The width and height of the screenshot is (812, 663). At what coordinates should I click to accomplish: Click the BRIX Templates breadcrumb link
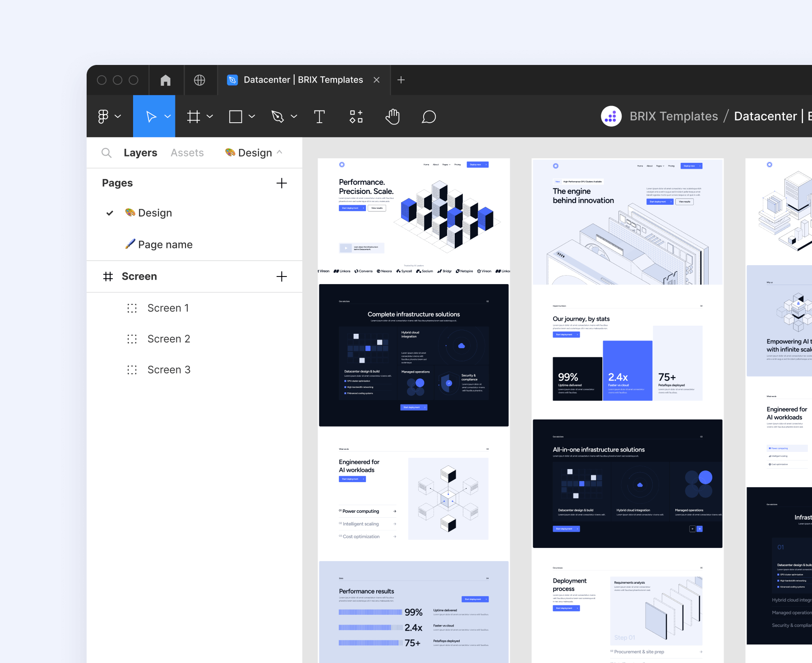click(674, 116)
